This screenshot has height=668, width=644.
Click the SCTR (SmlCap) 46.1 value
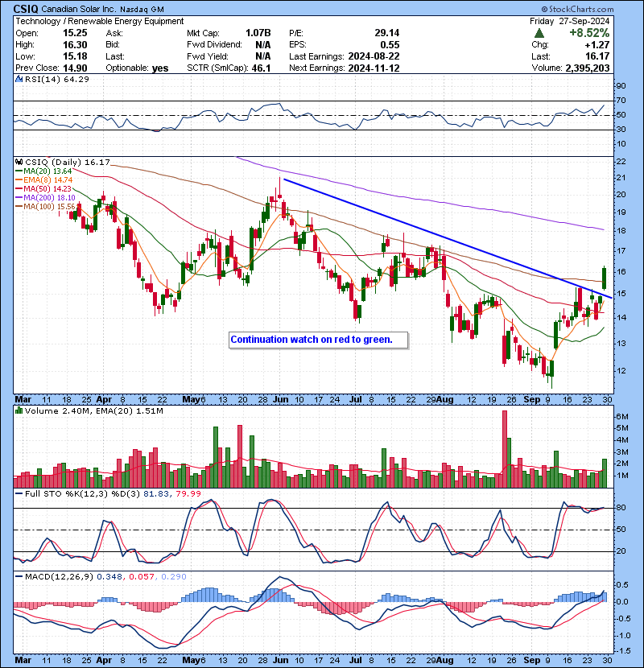[262, 68]
